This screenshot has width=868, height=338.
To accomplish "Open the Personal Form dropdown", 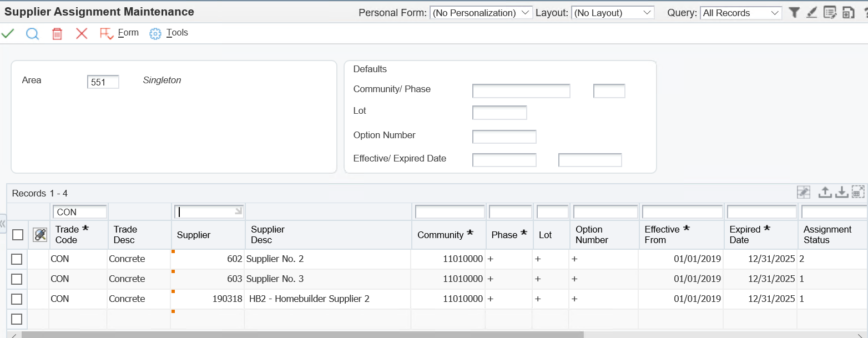I will (x=481, y=13).
